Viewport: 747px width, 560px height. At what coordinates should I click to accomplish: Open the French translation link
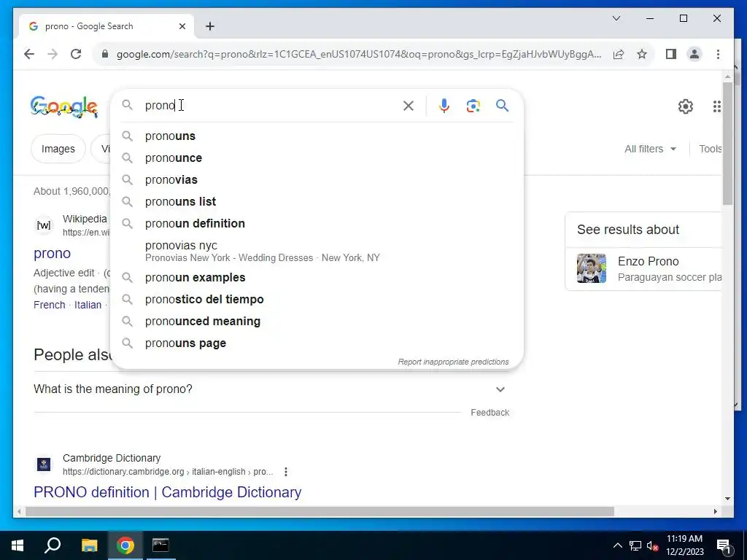49,305
